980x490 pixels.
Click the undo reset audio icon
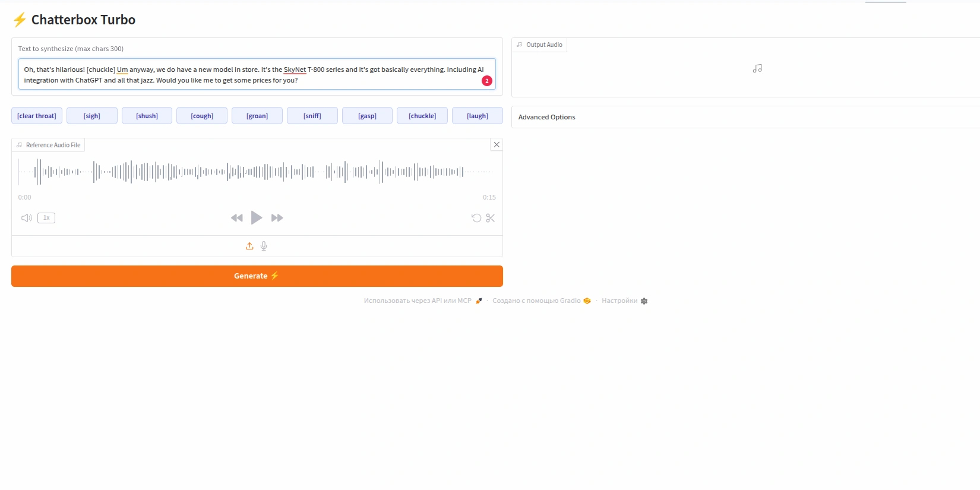point(476,218)
